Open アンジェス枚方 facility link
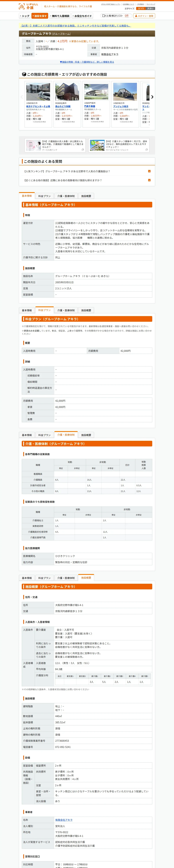 click(121, 106)
